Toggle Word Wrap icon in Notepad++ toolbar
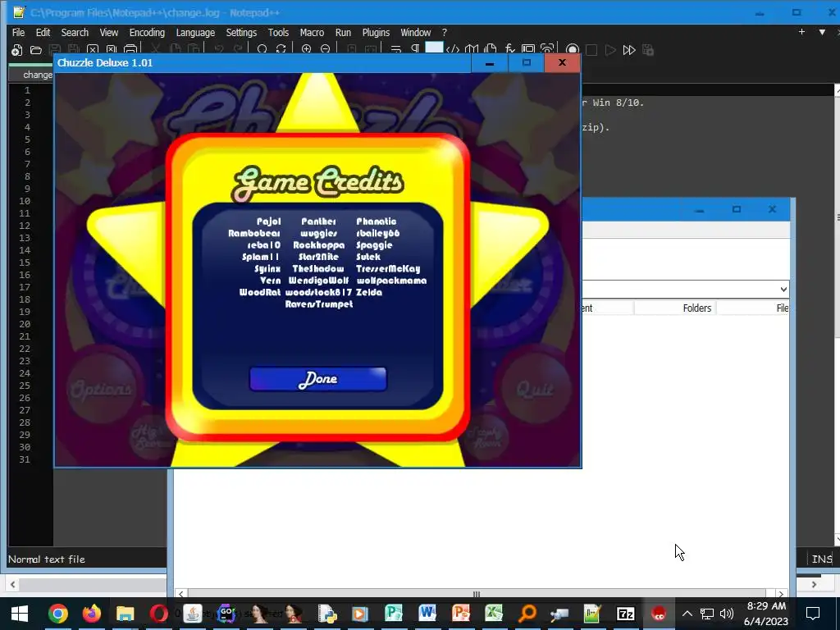 [396, 50]
